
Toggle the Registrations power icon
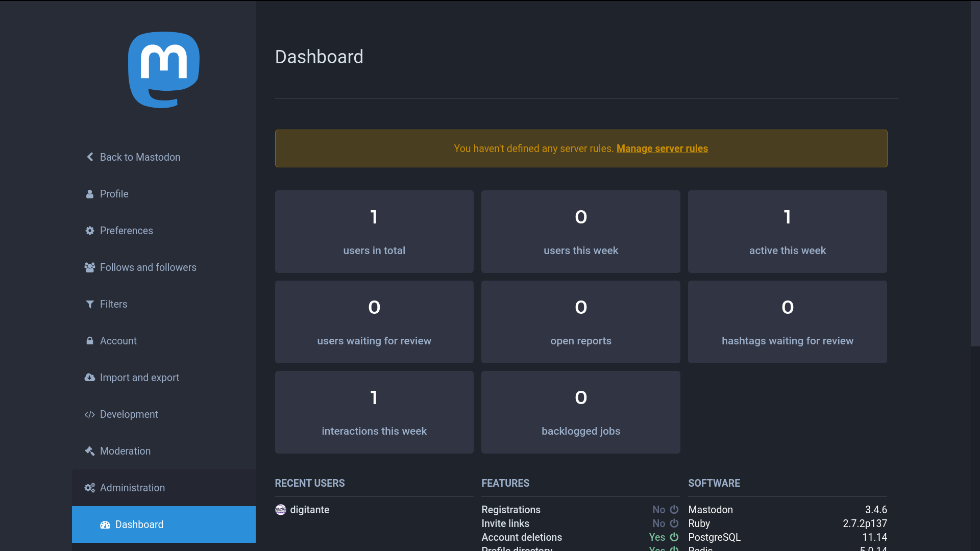(674, 510)
